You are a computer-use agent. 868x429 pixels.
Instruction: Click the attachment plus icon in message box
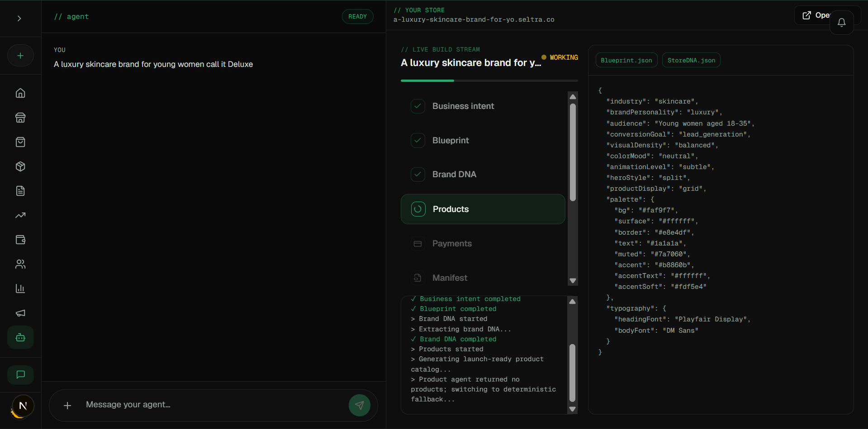pos(67,405)
